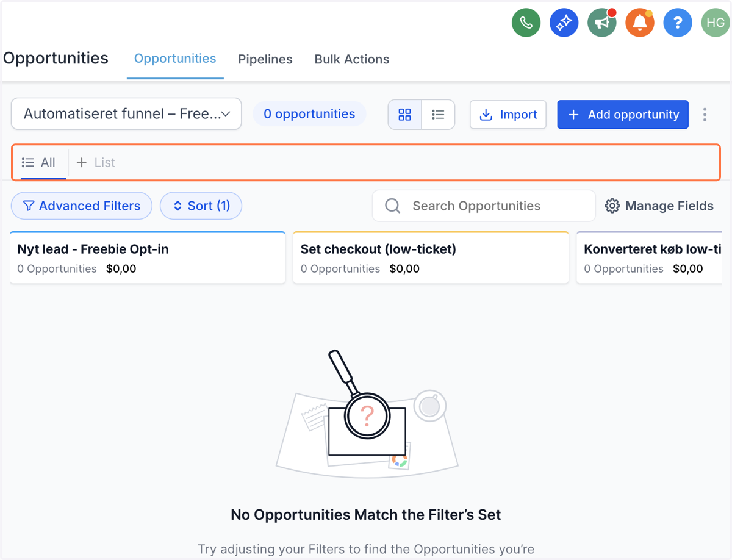Open the HG user profile avatar
732x560 pixels.
point(716,23)
